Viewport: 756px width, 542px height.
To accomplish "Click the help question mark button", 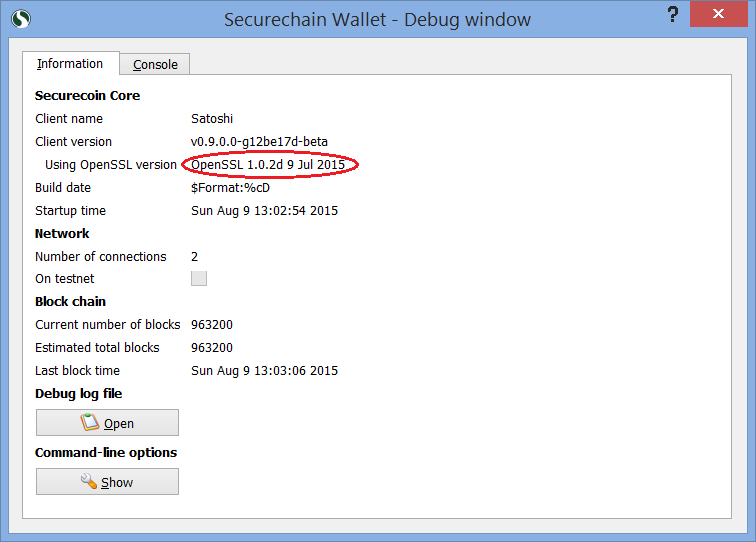I will 673,15.
